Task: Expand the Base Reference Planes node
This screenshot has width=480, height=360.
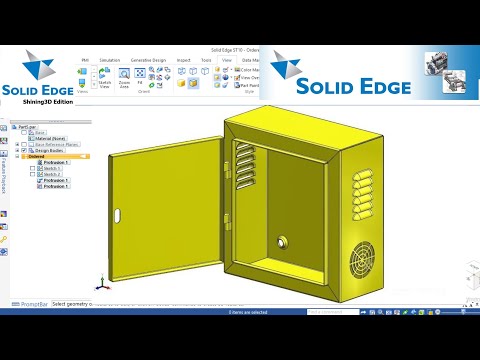Action: click(x=17, y=145)
